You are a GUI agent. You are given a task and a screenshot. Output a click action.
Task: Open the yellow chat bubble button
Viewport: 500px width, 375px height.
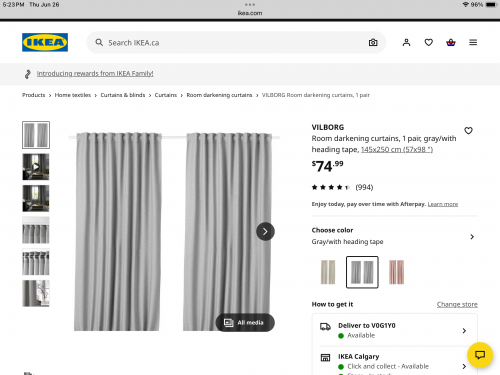tap(480, 355)
